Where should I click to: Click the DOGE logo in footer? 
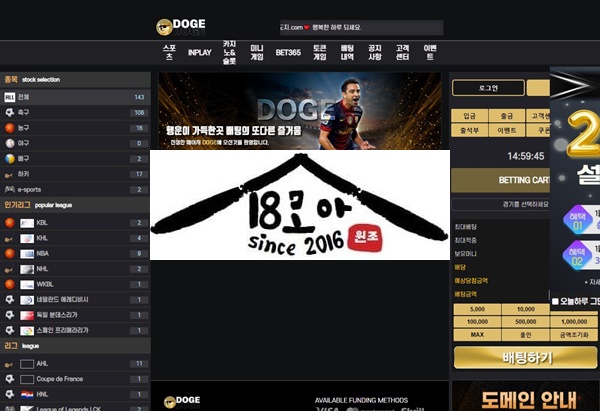click(182, 401)
